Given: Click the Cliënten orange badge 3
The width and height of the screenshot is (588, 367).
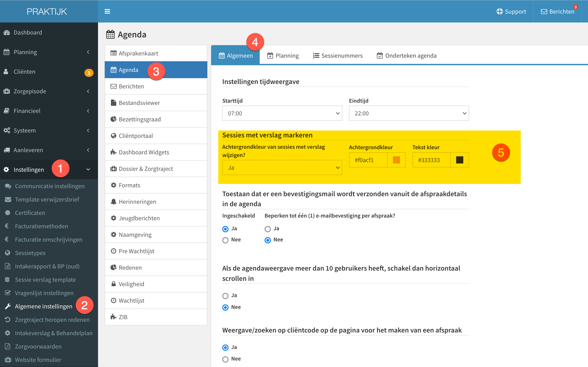Looking at the screenshot, I should [89, 73].
